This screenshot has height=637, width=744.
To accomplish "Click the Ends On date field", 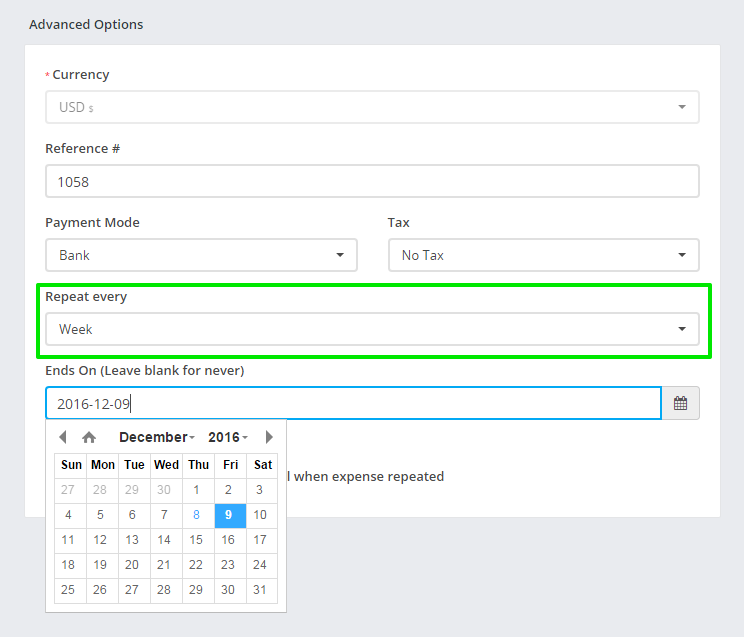I will pyautogui.click(x=353, y=404).
